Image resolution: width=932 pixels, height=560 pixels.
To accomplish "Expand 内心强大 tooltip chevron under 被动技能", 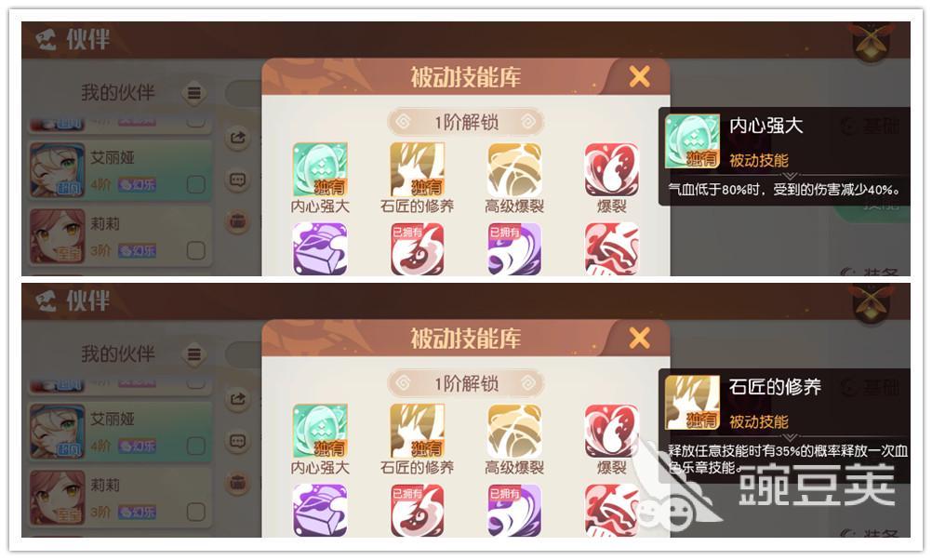I will 790,176.
